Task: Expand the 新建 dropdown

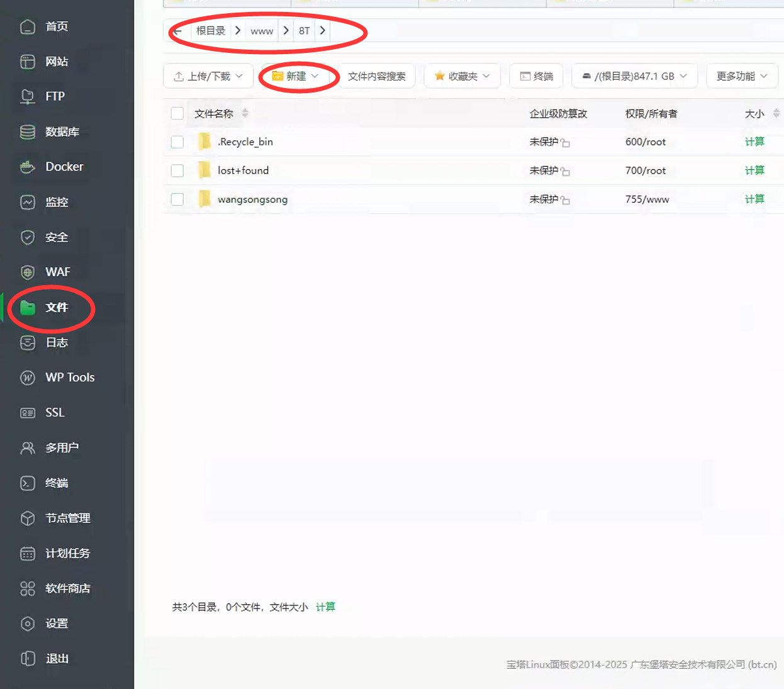Action: (x=296, y=76)
